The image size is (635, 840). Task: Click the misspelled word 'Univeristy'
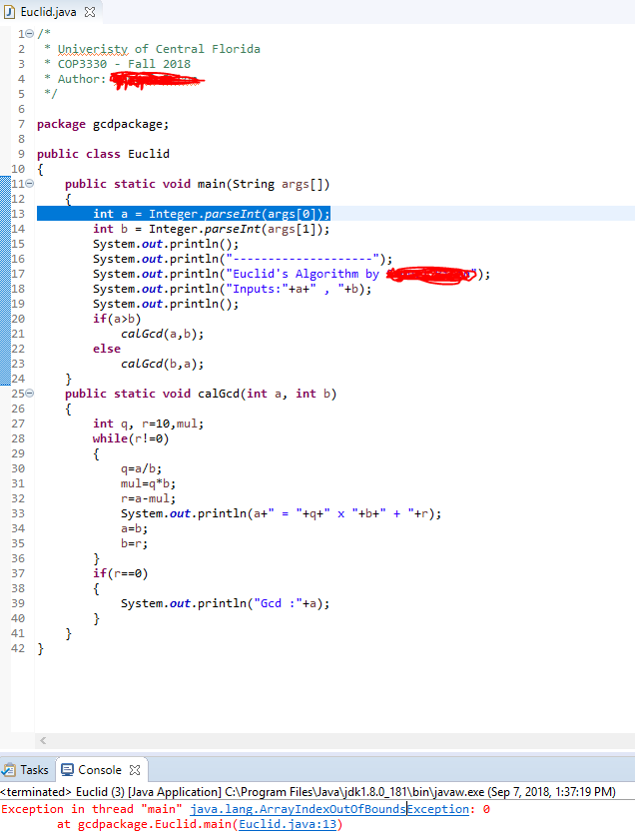[x=93, y=49]
